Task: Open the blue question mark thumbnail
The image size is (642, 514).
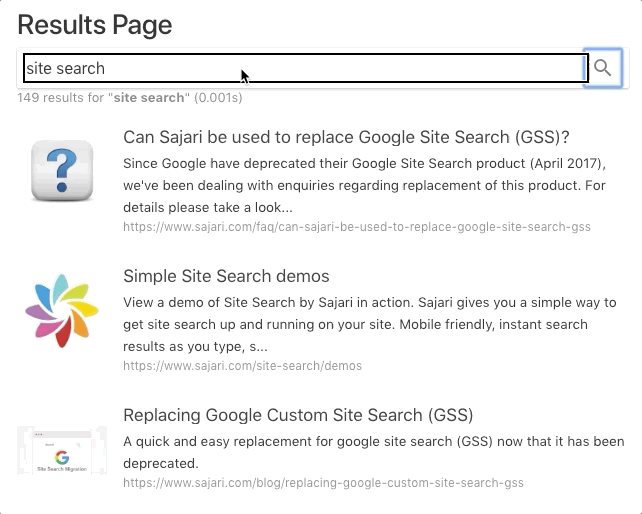Action: [62, 170]
